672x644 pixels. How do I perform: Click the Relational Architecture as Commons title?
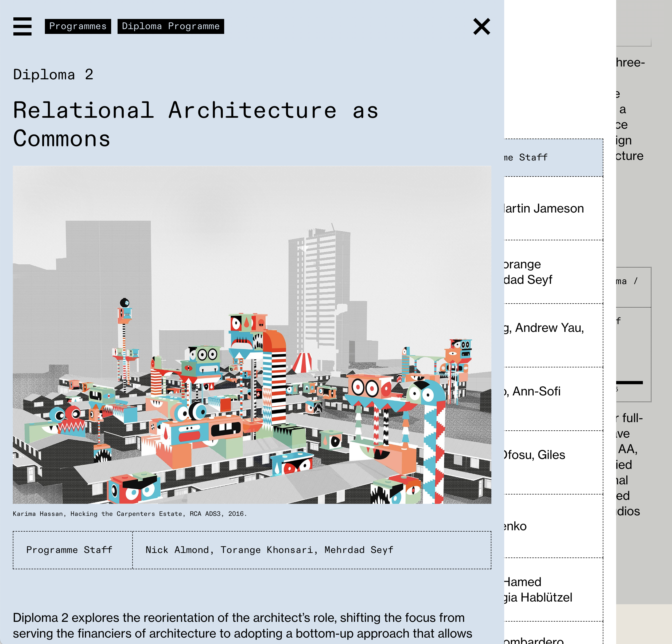(195, 124)
